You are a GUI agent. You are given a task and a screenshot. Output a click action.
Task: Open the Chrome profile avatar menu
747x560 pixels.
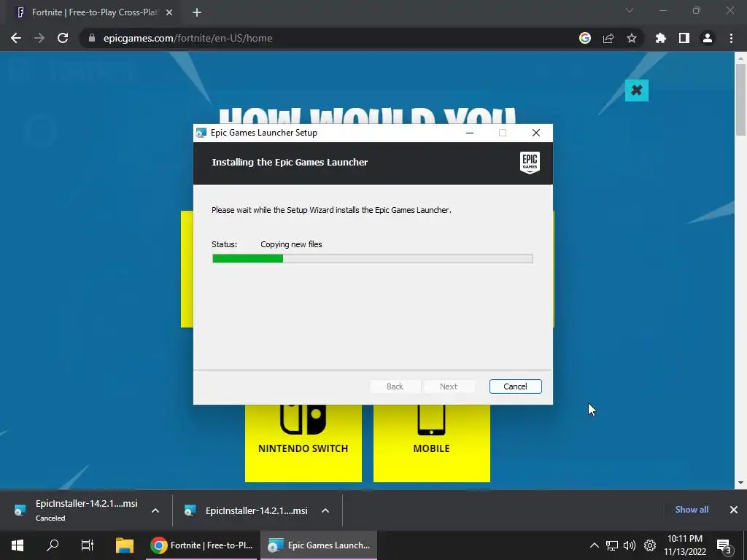708,38
